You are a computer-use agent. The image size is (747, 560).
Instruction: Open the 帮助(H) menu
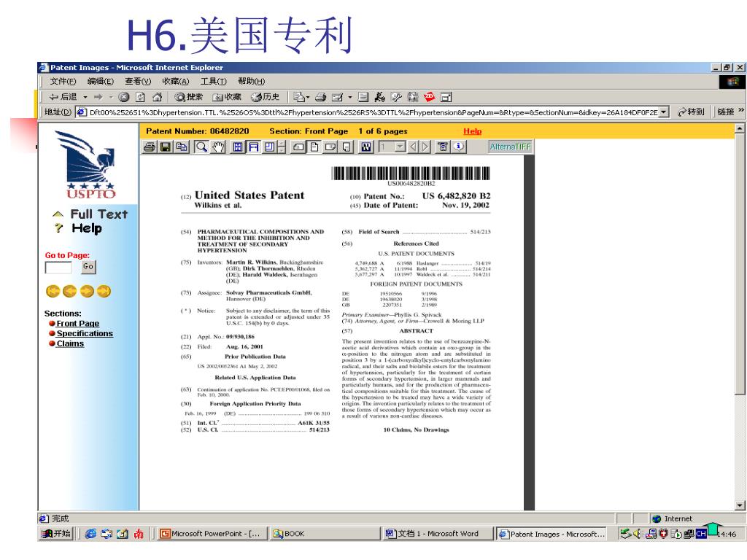click(251, 82)
